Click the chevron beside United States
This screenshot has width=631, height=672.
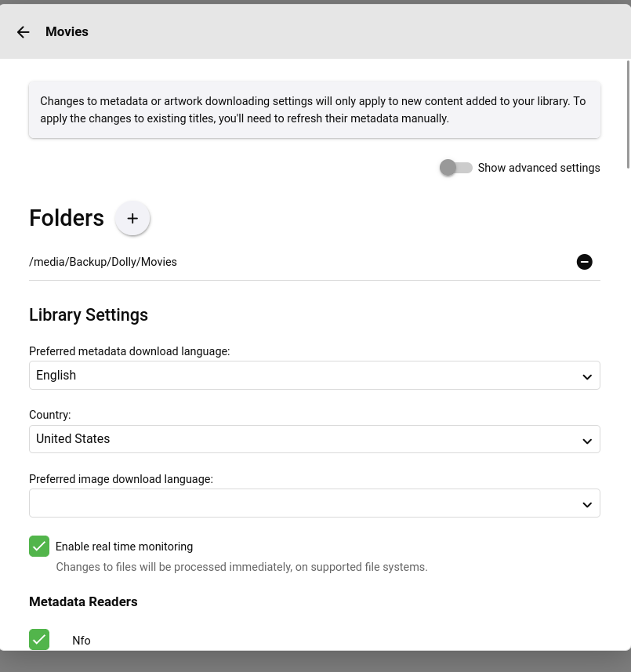(x=587, y=440)
